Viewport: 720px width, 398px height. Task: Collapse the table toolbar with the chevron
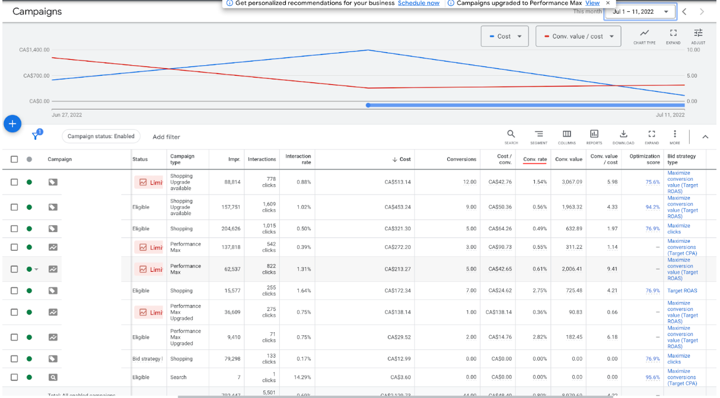705,137
